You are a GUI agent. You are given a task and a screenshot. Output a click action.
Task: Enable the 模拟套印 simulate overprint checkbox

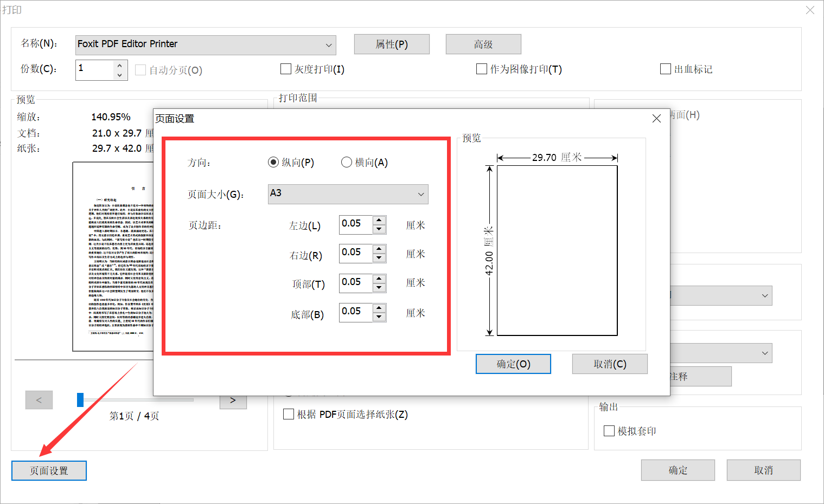[609, 431]
